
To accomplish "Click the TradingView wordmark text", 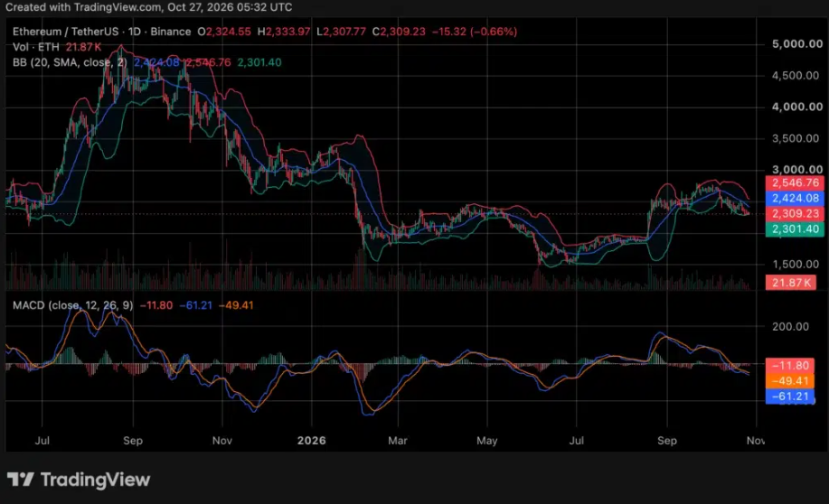I will (95, 480).
